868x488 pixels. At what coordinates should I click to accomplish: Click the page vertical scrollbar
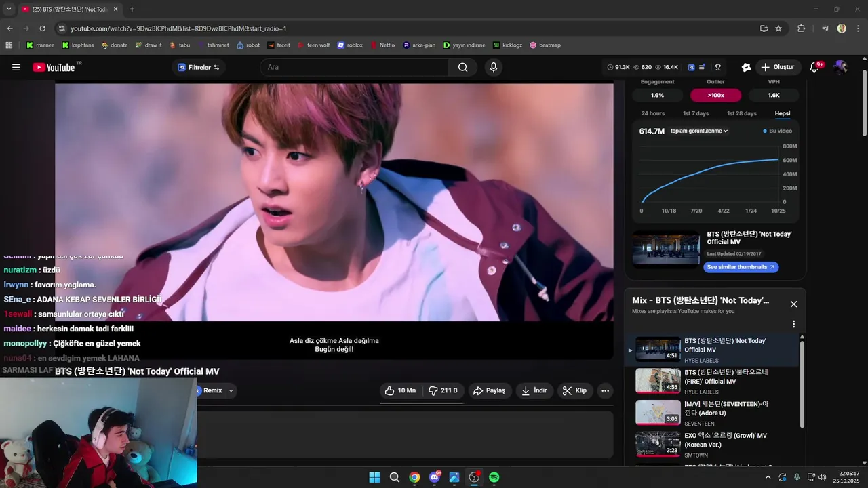click(864, 103)
